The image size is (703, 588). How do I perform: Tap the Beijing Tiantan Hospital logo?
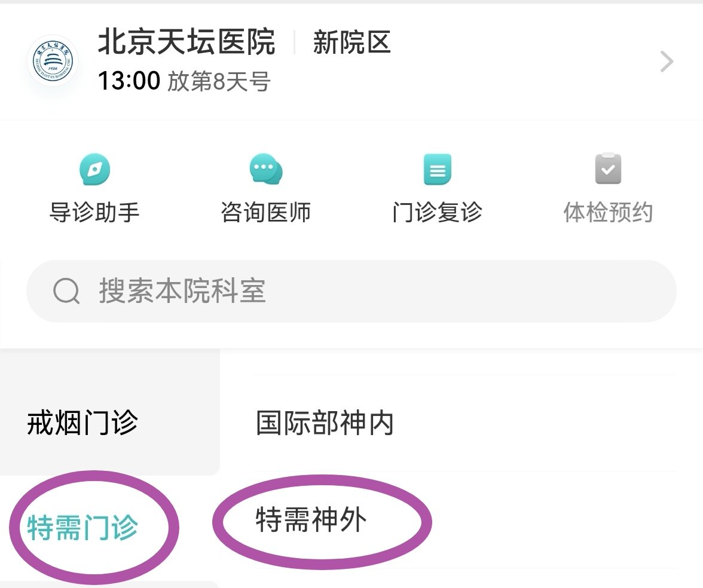pyautogui.click(x=53, y=61)
